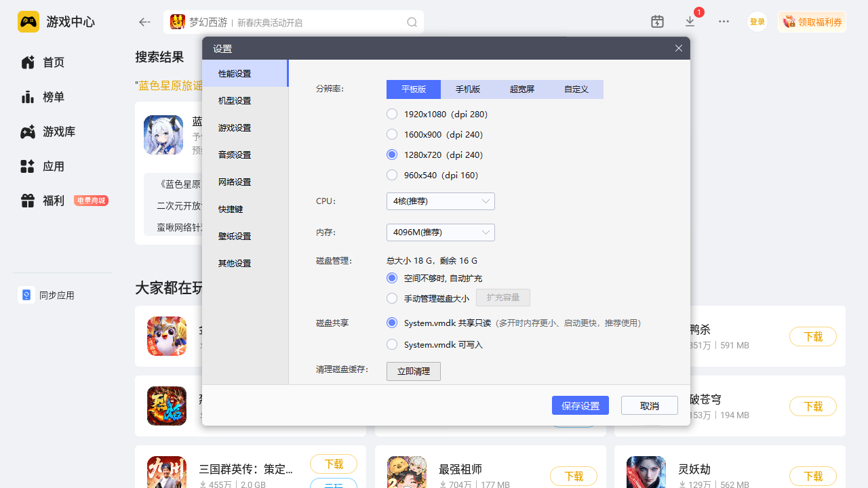Click the search magnifier icon
Viewport: 868px width, 488px height.
(x=412, y=22)
